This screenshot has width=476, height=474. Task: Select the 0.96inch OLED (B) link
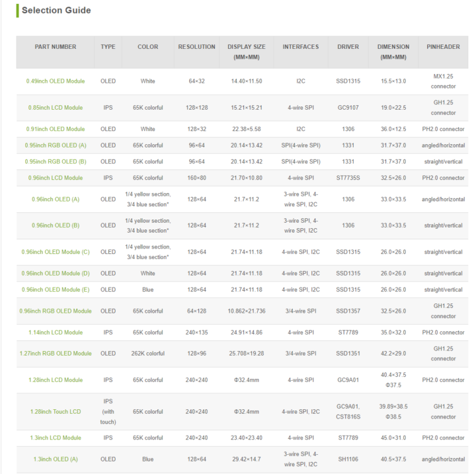coord(56,225)
